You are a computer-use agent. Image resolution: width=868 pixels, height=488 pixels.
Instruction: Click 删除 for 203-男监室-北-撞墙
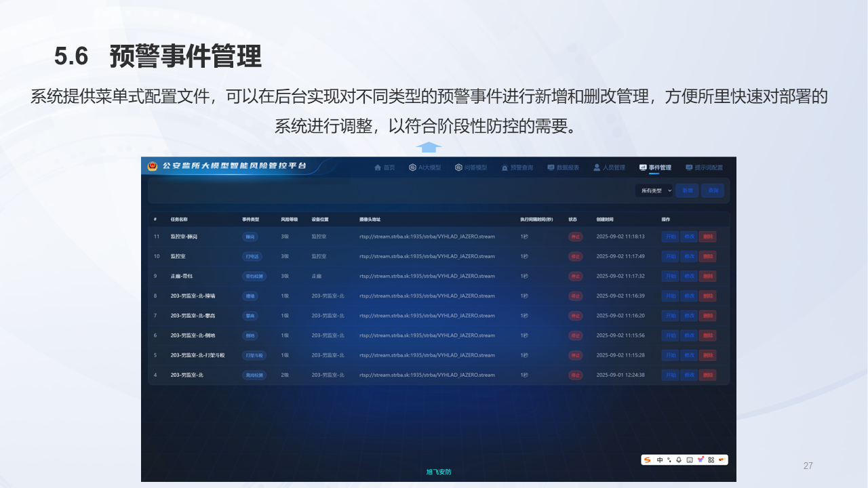click(708, 296)
